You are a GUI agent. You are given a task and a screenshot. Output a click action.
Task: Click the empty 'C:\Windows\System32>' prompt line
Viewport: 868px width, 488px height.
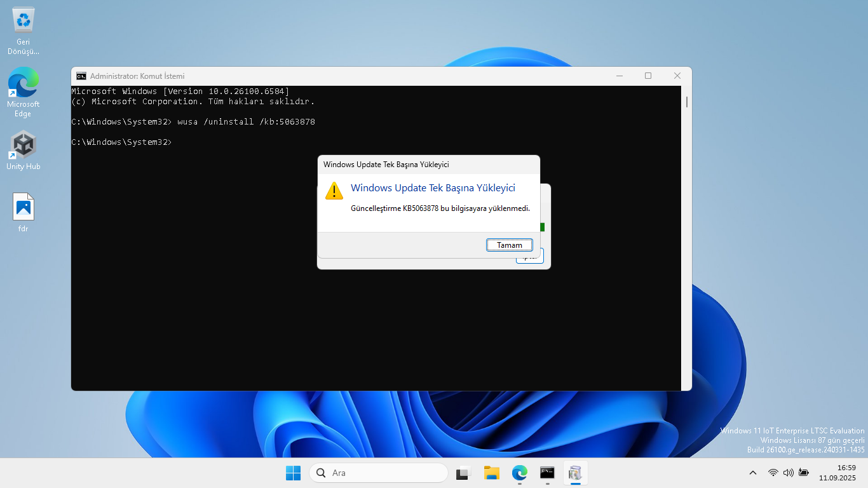tap(122, 142)
